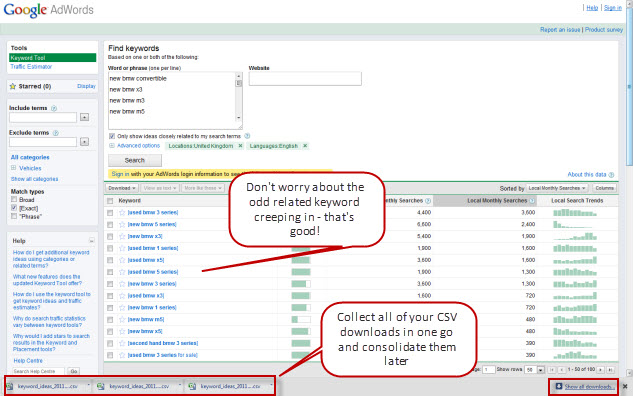Sort by Local Monthly Searches column header
The width and height of the screenshot is (633, 396).
tap(497, 201)
